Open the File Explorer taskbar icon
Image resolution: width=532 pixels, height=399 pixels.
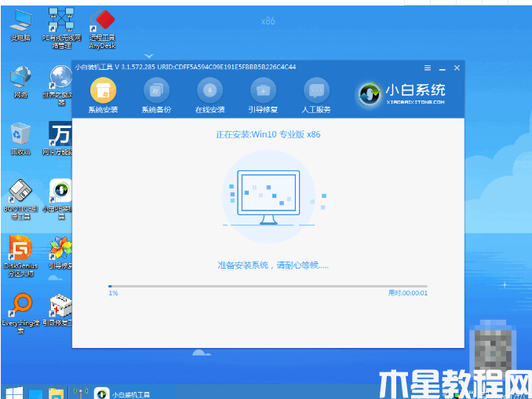[56, 394]
